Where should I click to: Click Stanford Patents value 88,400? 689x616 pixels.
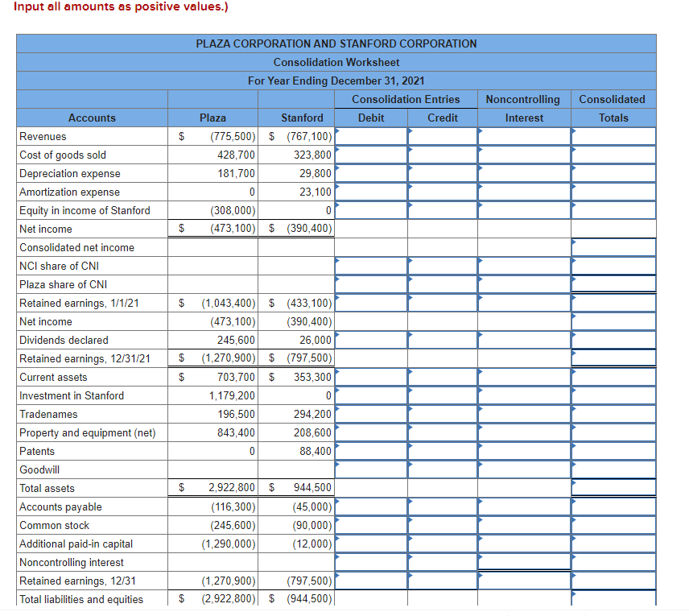315,451
